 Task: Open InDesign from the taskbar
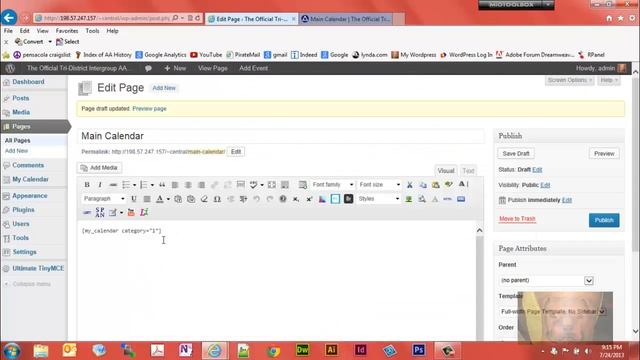click(360, 350)
